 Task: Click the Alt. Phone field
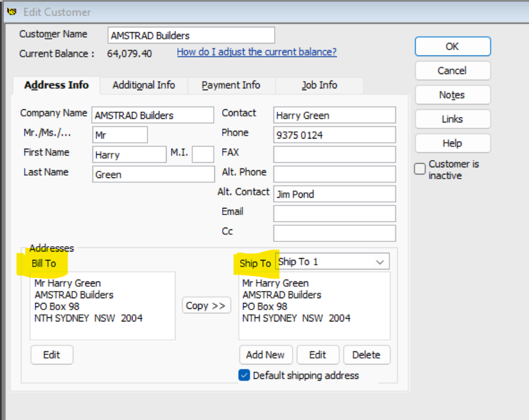point(335,174)
